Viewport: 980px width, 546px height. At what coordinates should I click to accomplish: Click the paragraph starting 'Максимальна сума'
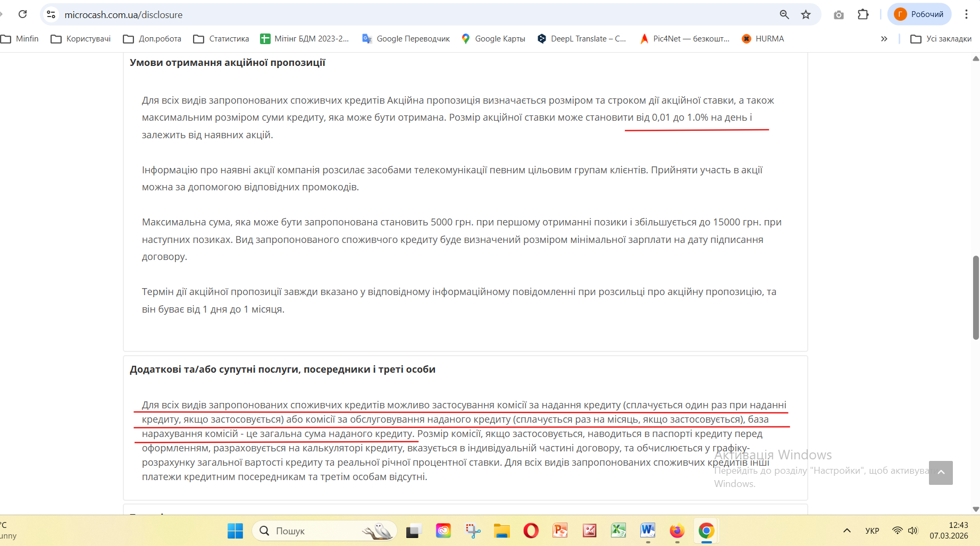tap(462, 239)
